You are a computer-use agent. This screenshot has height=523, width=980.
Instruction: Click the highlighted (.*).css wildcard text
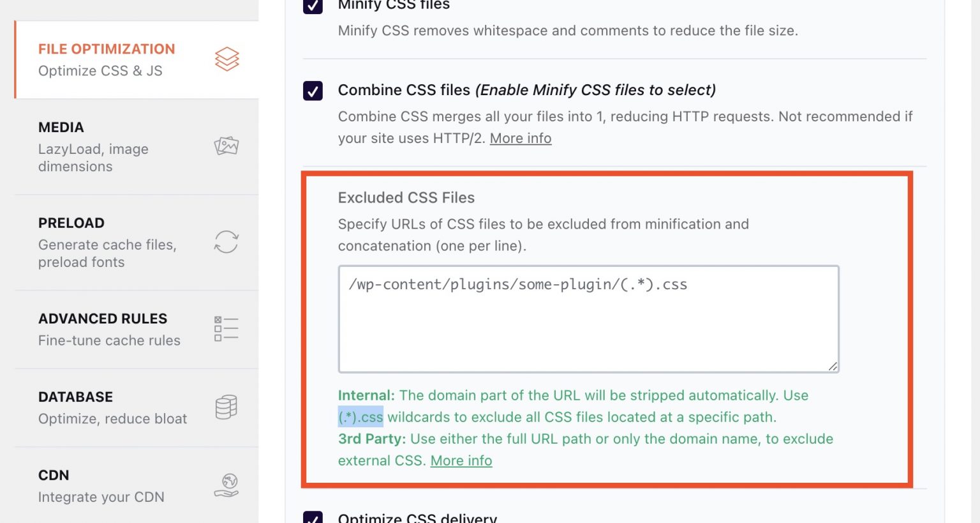coord(360,418)
